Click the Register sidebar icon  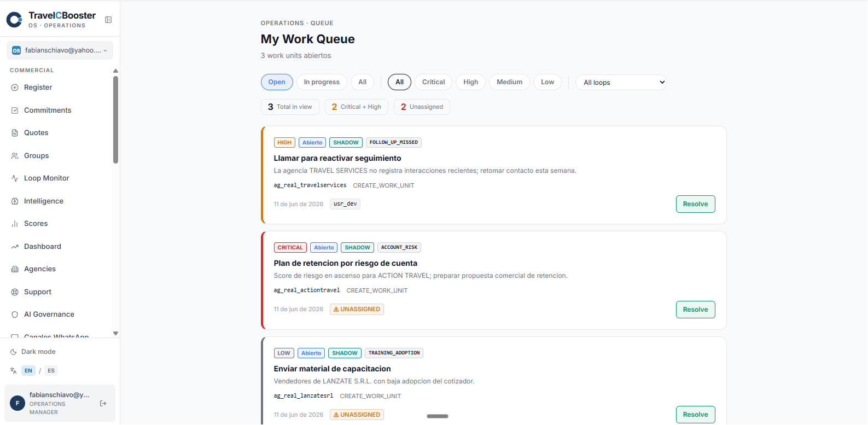coord(15,88)
